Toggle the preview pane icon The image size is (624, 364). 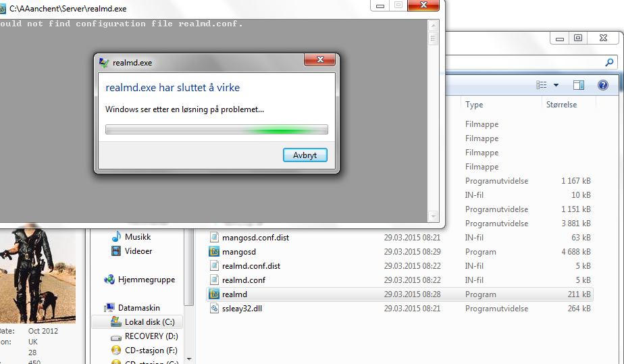579,84
